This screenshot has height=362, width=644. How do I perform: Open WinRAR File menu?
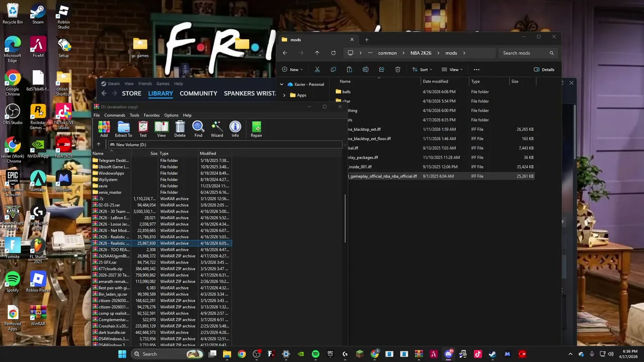click(97, 115)
